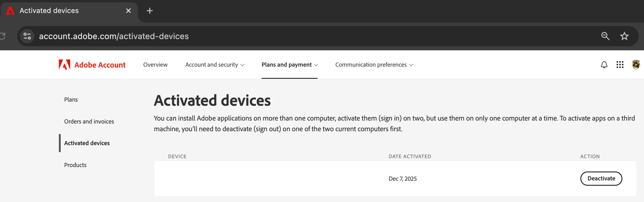Select Activated devices in the sidebar
The width and height of the screenshot is (644, 202).
87,143
